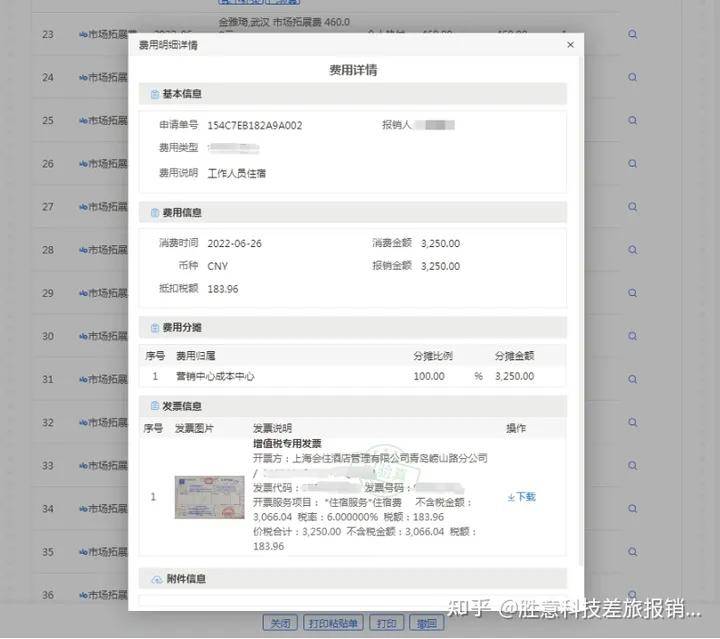View details with magnifier icon in row 23
Viewport: 720px width, 639px height.
[632, 34]
